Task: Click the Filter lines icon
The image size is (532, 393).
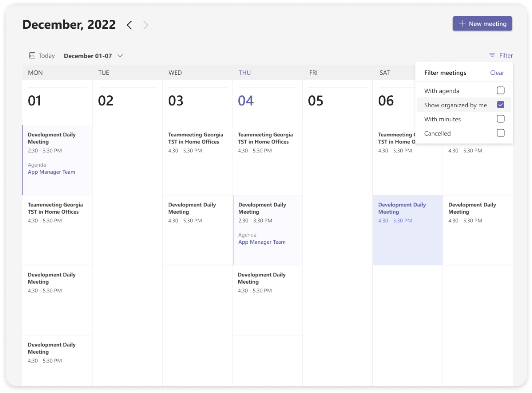Action: point(492,55)
